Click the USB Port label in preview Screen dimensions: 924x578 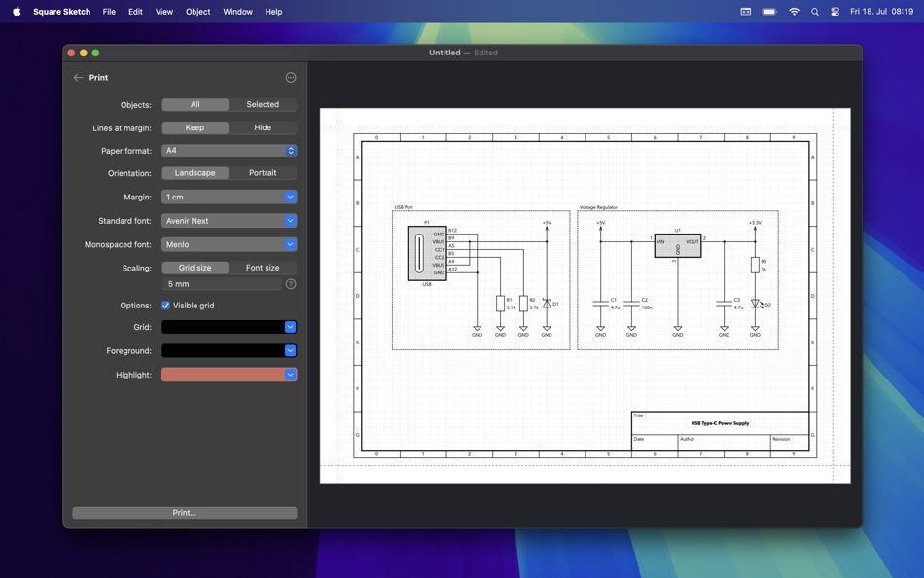404,207
